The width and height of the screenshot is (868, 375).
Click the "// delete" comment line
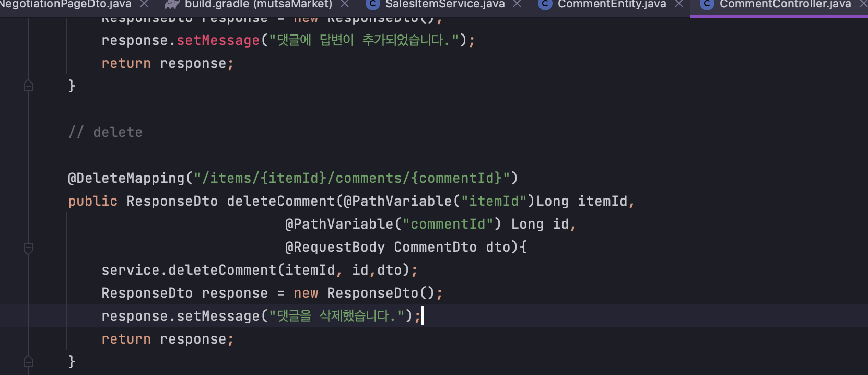pyautogui.click(x=105, y=132)
